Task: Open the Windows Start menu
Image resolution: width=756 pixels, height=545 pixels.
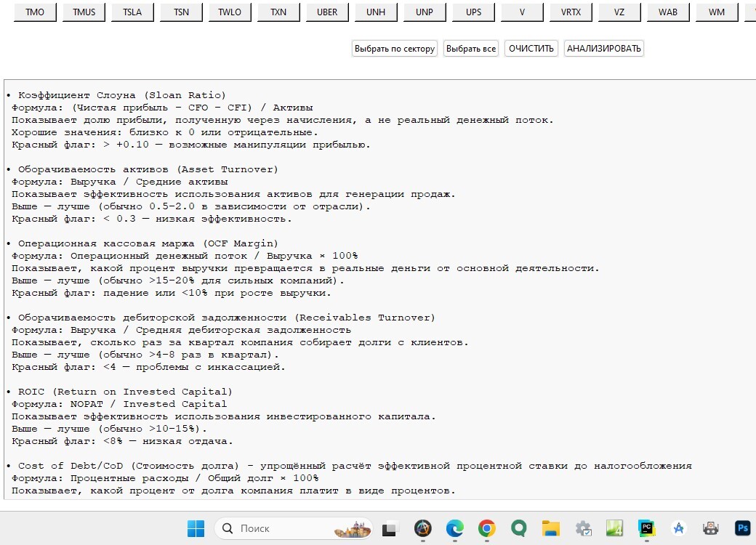Action: tap(196, 528)
